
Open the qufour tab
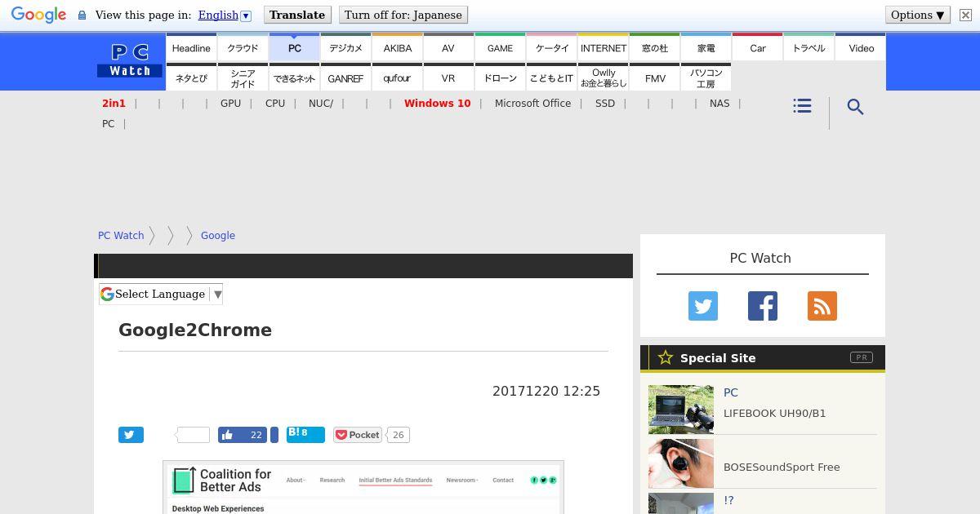click(397, 78)
